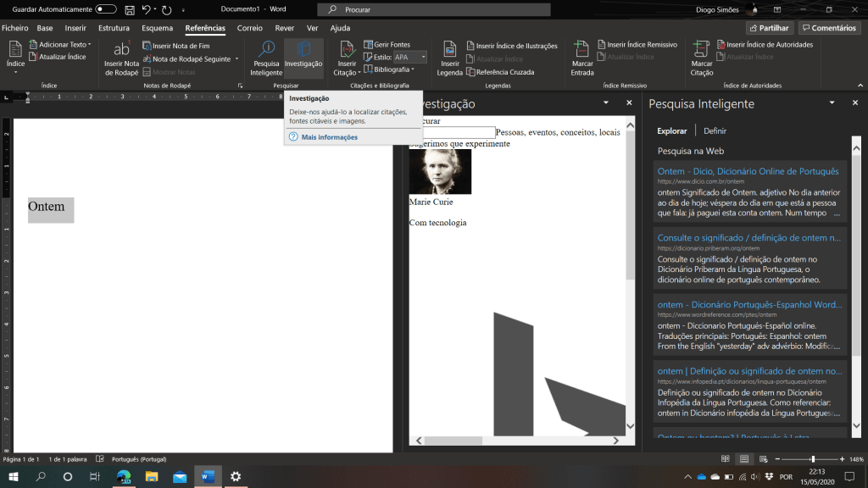Switch to the Inserir ribbon tab
Viewport: 868px width, 488px height.
pyautogui.click(x=75, y=28)
